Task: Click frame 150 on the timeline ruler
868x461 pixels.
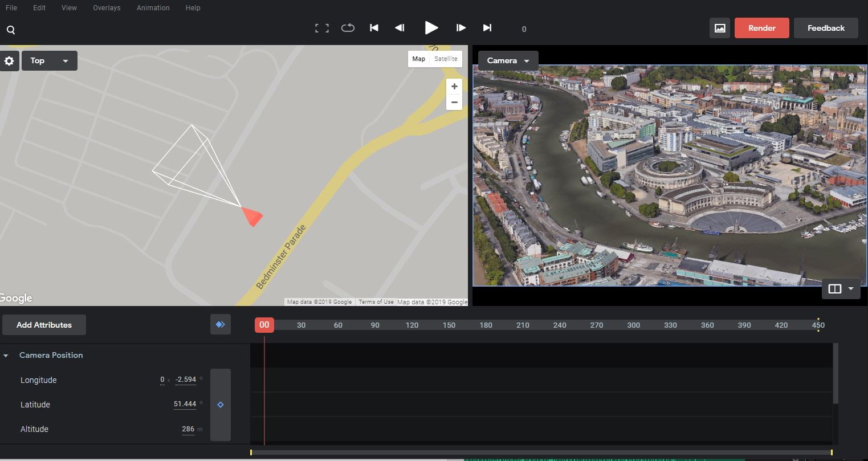Action: [449, 325]
